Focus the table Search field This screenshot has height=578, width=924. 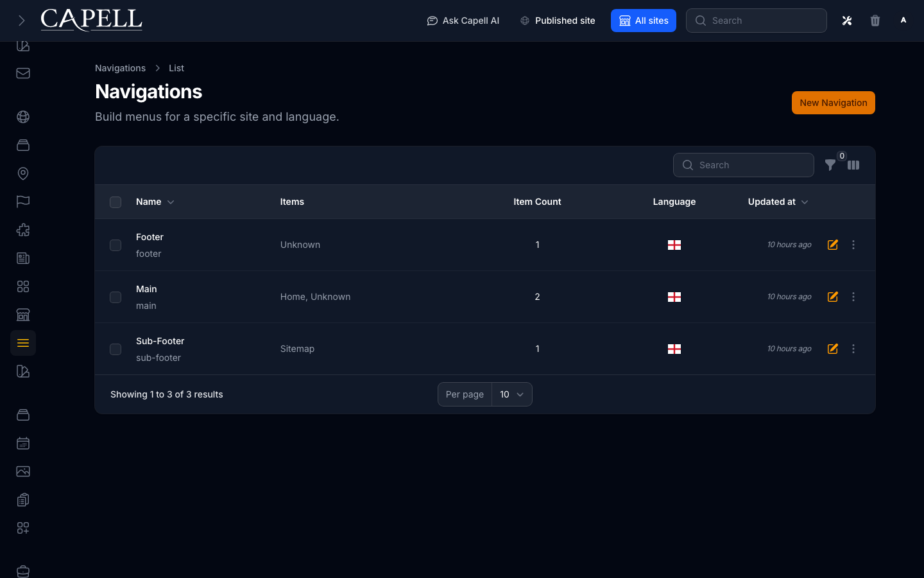(744, 165)
